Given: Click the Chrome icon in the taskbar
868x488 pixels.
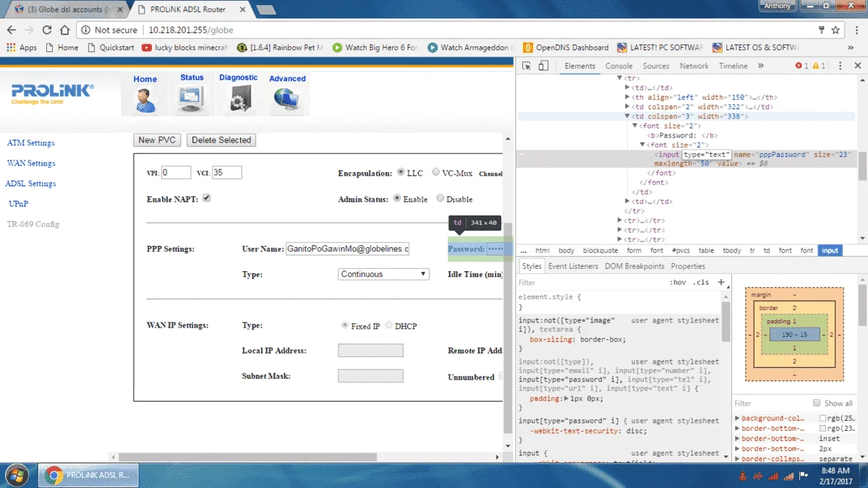Looking at the screenshot, I should (x=53, y=475).
